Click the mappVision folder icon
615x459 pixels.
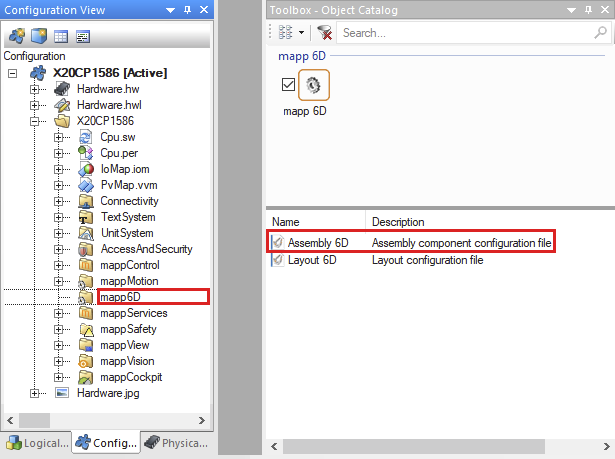tap(86, 361)
